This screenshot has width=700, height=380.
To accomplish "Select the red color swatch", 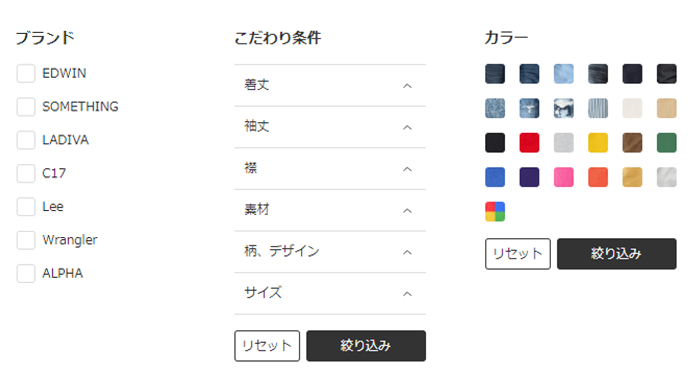I will 529,143.
